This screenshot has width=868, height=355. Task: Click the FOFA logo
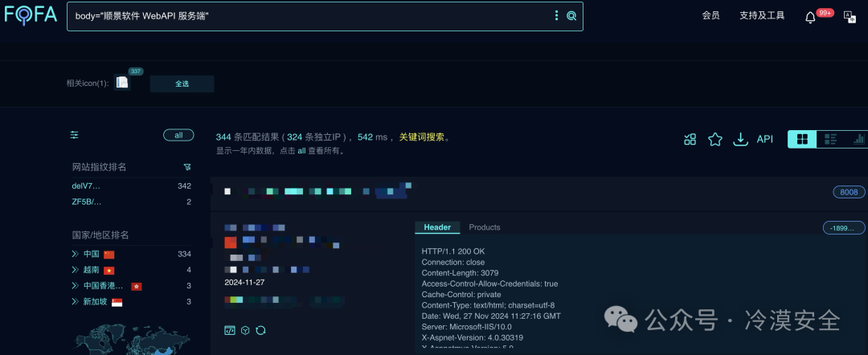pyautogui.click(x=31, y=14)
